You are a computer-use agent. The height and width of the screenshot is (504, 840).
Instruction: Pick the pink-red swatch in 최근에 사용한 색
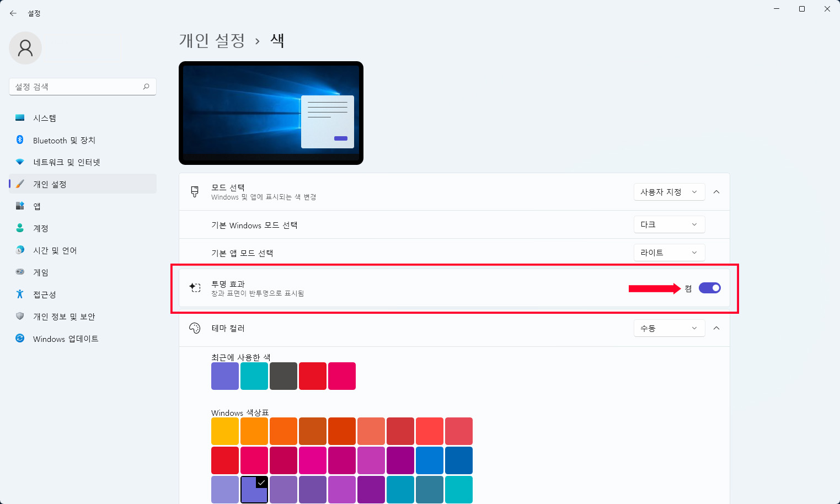click(342, 376)
